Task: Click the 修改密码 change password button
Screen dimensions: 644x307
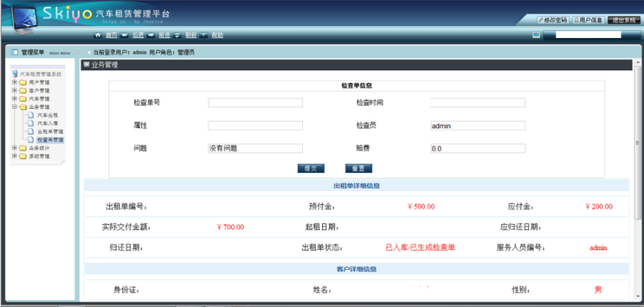Action: pyautogui.click(x=552, y=20)
